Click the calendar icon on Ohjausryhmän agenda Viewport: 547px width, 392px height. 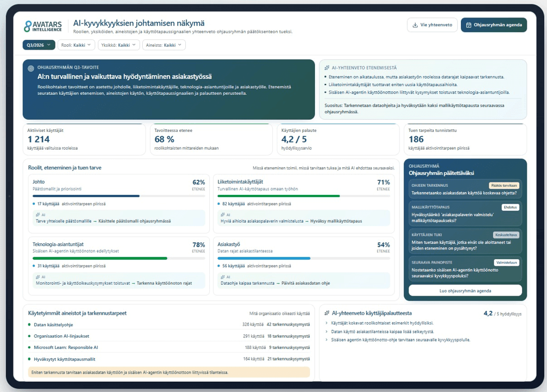coord(469,25)
